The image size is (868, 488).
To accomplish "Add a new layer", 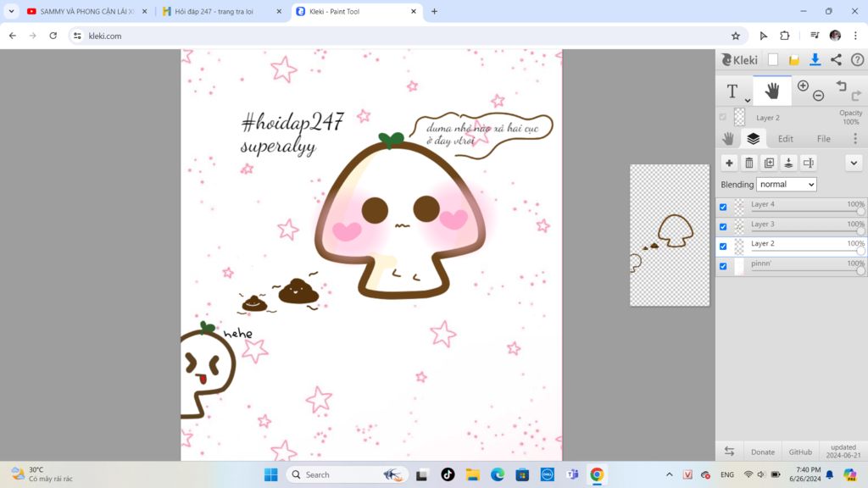I will coord(729,163).
